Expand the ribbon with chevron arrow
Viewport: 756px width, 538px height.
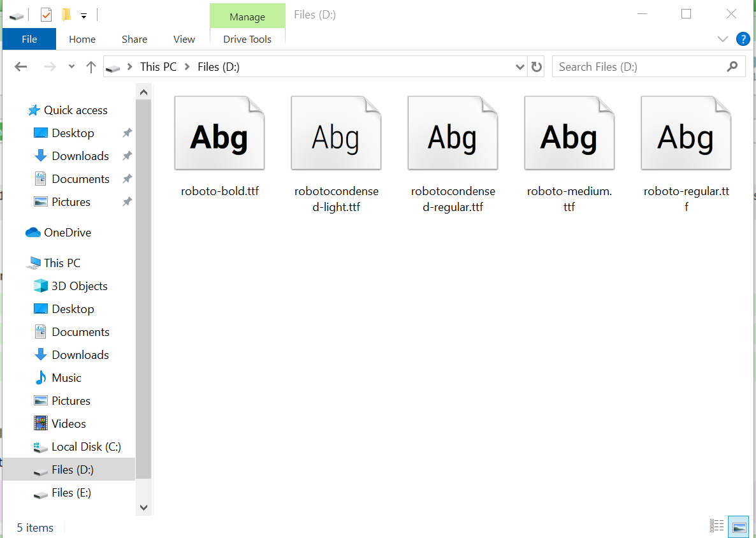tap(722, 39)
